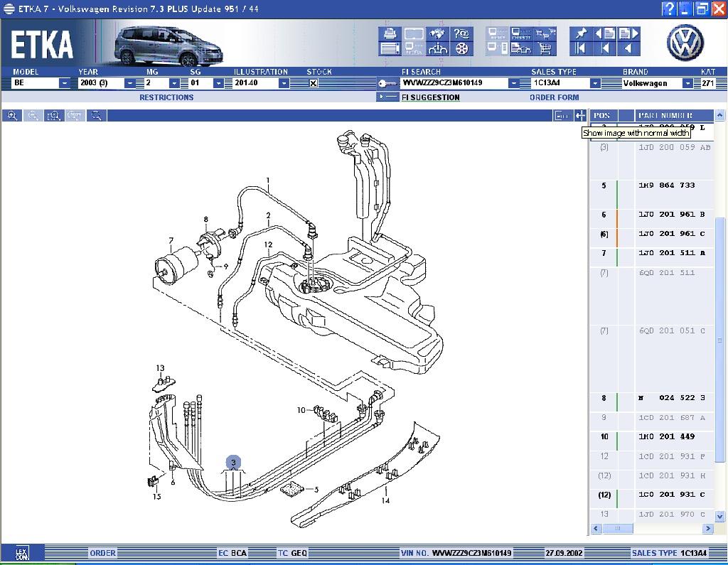Open the SG subgroup dropdown
728x565 pixels.
tap(218, 83)
